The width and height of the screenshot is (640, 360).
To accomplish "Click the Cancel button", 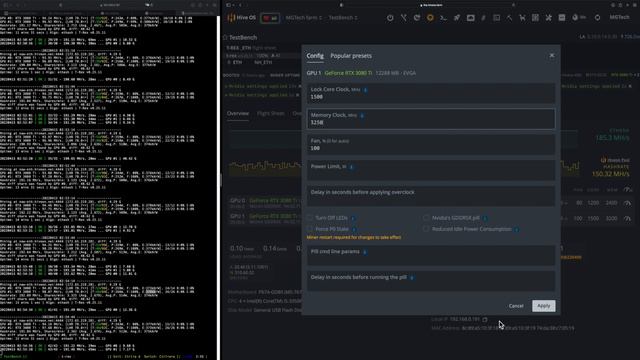I will 516,306.
